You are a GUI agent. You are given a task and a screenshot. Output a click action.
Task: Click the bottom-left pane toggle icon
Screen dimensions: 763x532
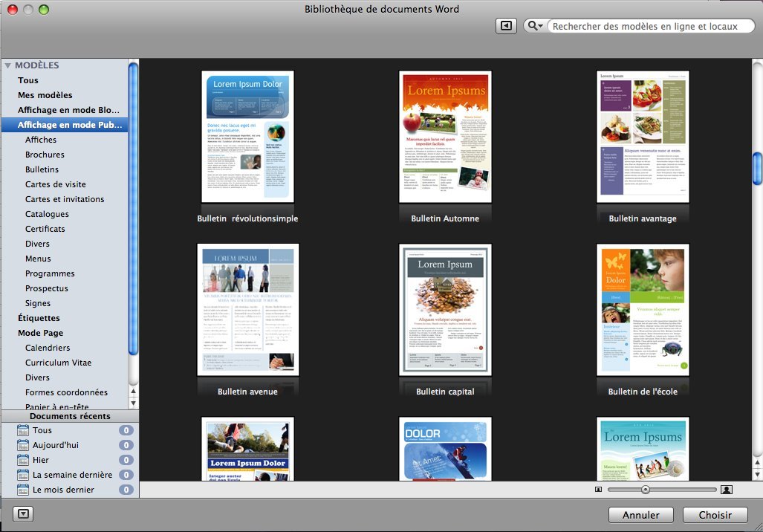click(23, 513)
